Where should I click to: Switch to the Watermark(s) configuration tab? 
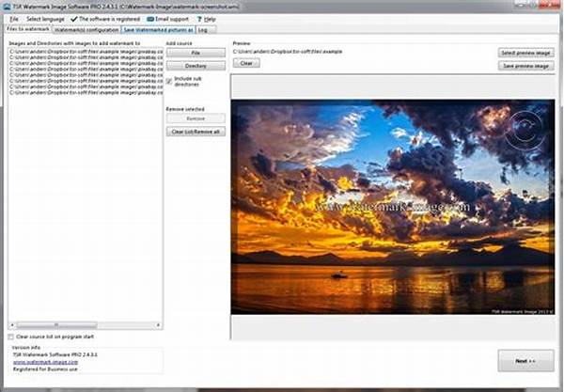click(x=86, y=30)
